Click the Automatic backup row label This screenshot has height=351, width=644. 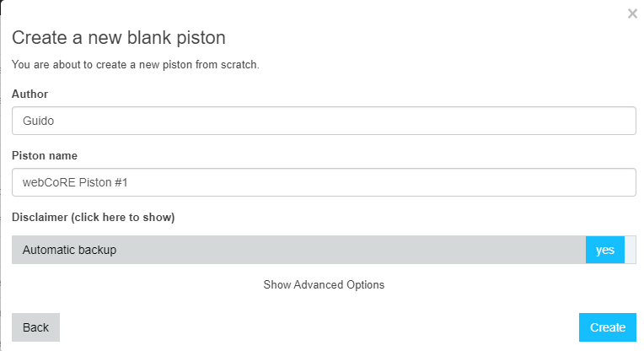69,250
